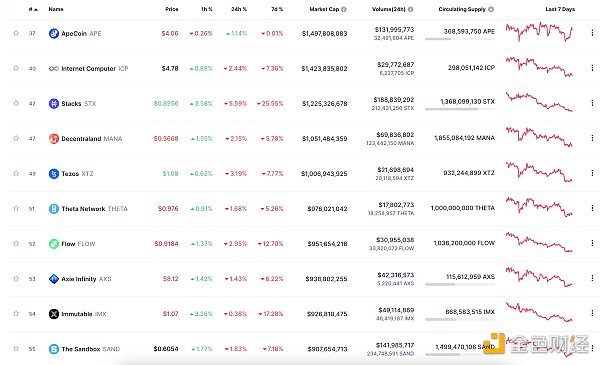Viewport: 600px width, 365px height.
Task: Click the ApeCoin logo icon
Action: click(x=54, y=33)
